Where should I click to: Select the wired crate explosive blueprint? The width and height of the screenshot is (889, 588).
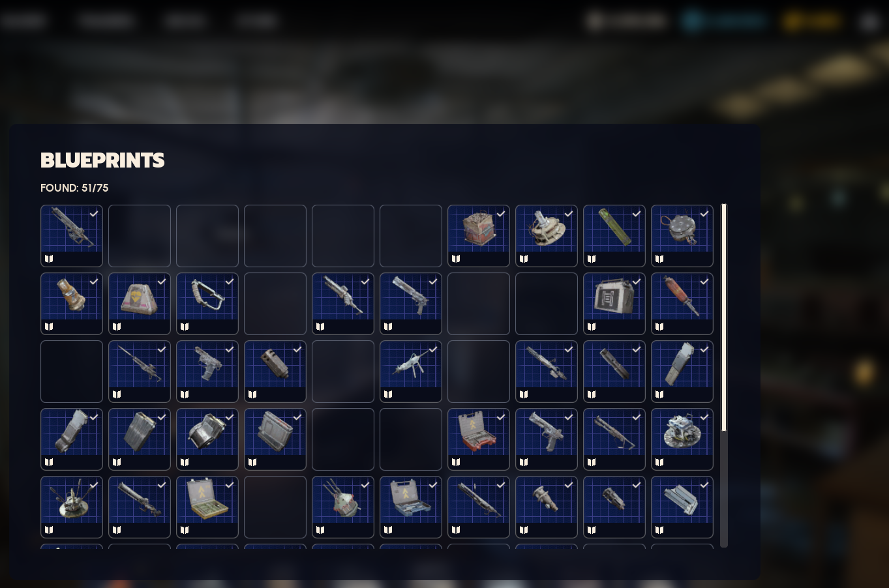click(x=479, y=236)
